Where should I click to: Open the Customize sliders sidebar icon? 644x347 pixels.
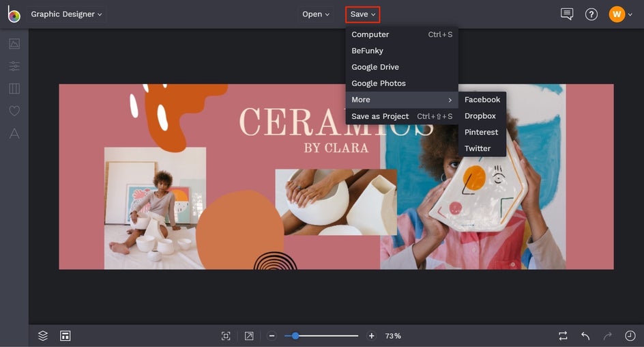pyautogui.click(x=14, y=66)
